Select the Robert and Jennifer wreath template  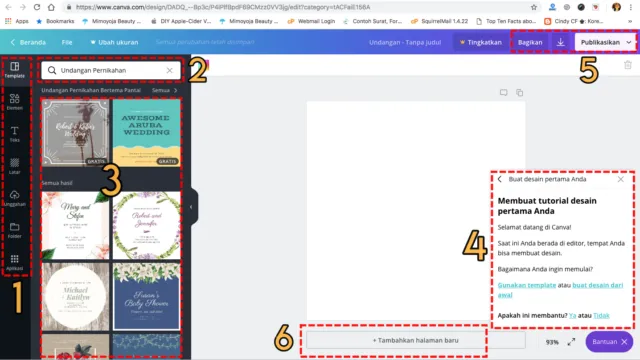point(147,225)
